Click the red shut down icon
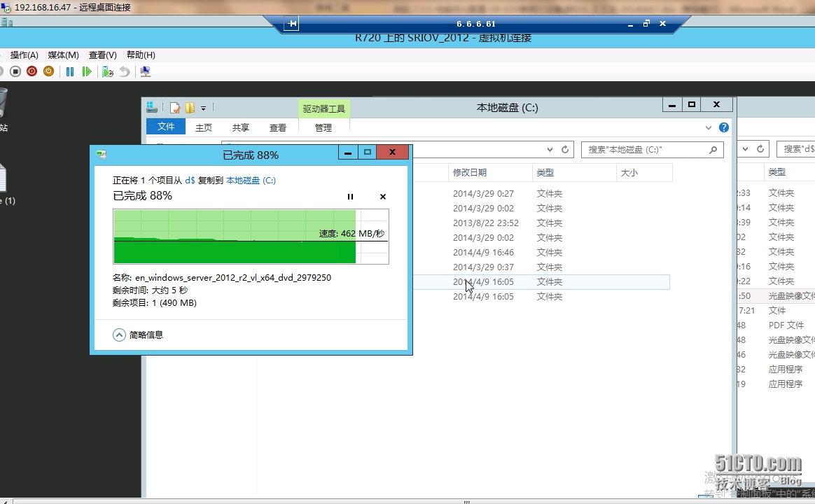 point(32,71)
